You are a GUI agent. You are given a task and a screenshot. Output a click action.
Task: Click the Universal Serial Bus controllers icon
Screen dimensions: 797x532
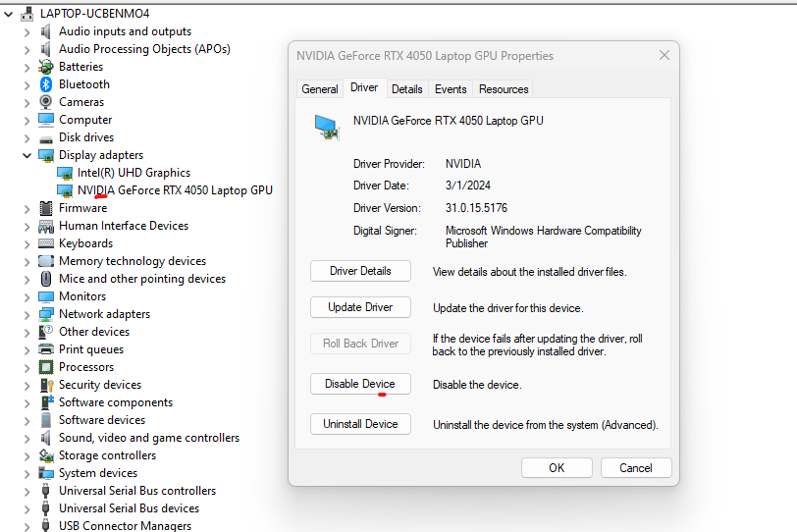[46, 492]
